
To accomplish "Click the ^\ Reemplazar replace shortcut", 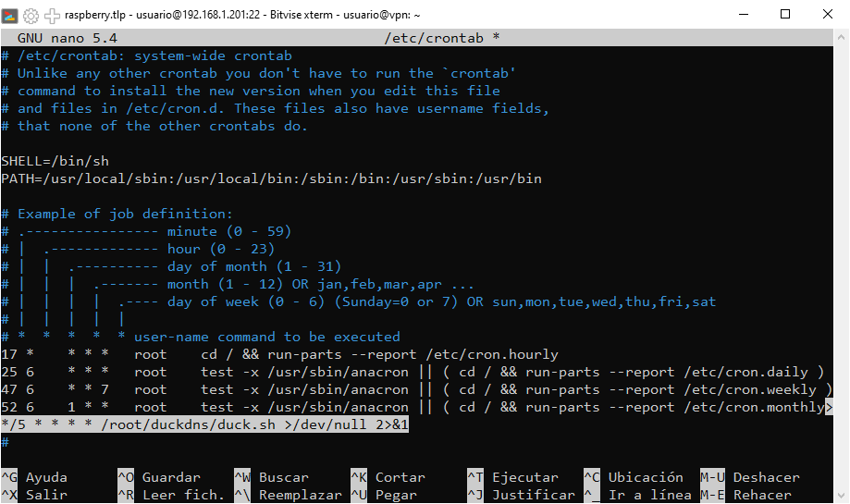I will [288, 495].
